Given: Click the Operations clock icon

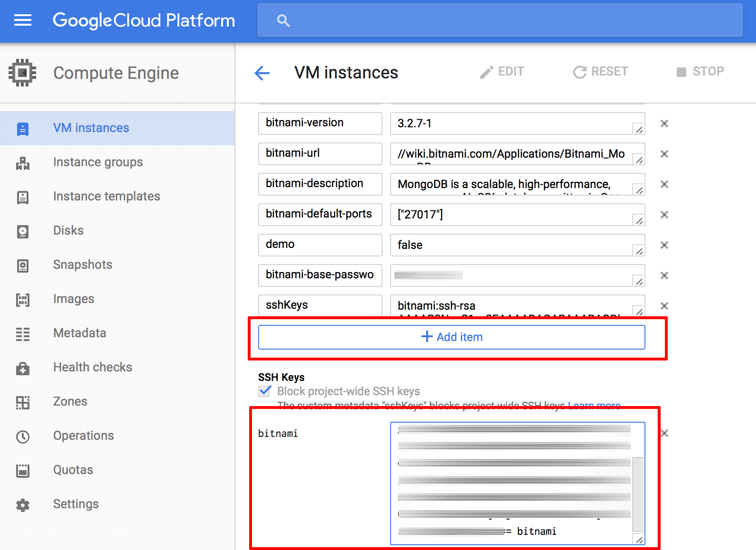Looking at the screenshot, I should 23,436.
